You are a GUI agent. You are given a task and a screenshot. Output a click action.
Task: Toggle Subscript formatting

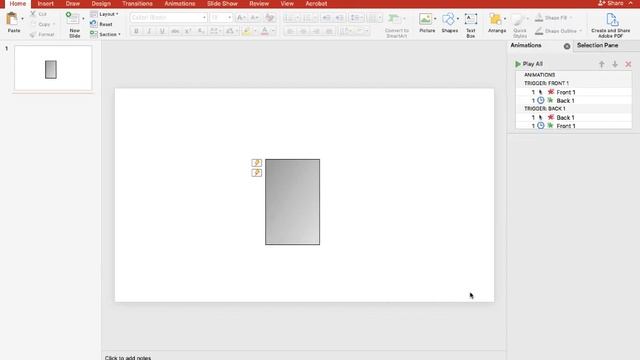pyautogui.click(x=201, y=31)
